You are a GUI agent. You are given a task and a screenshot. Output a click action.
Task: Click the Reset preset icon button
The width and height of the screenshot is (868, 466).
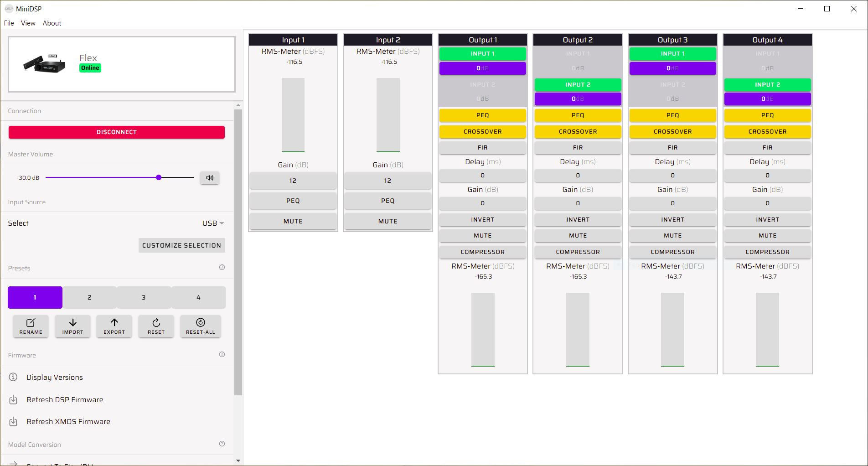[x=156, y=326]
